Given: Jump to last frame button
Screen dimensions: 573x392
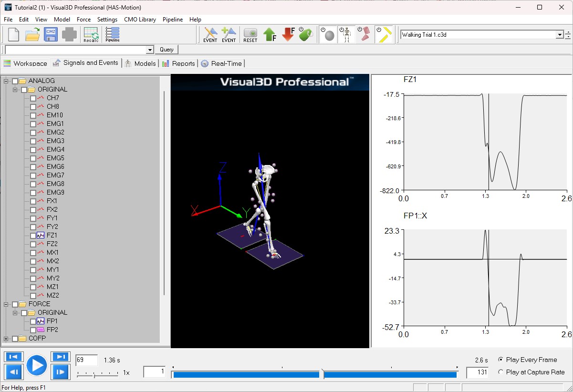Looking at the screenshot, I should click(61, 357).
